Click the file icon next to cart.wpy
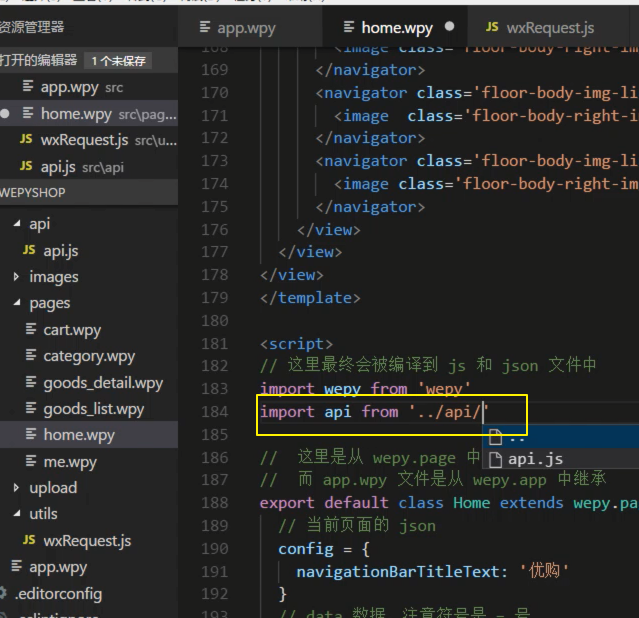639x618 pixels. tap(32, 330)
